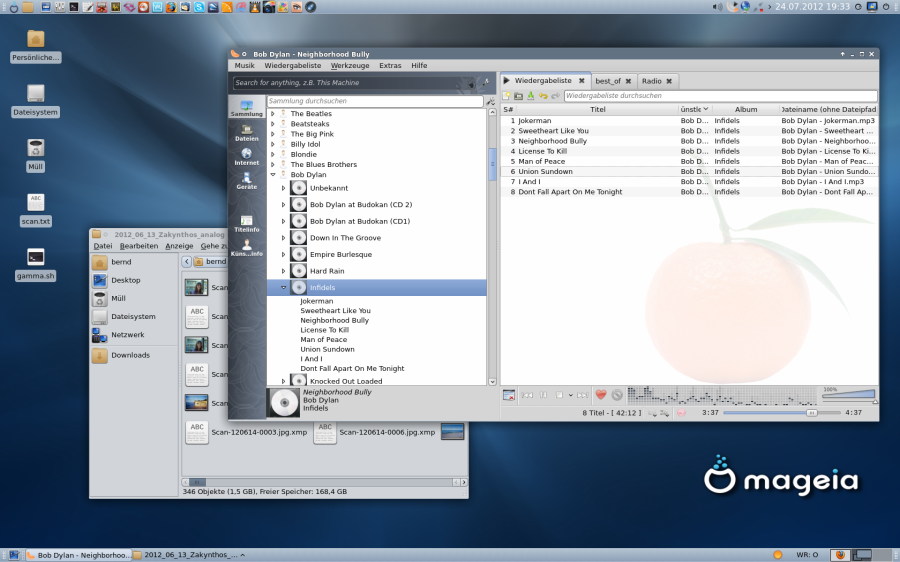
Task: Open the Hilfe menu
Action: (x=419, y=65)
